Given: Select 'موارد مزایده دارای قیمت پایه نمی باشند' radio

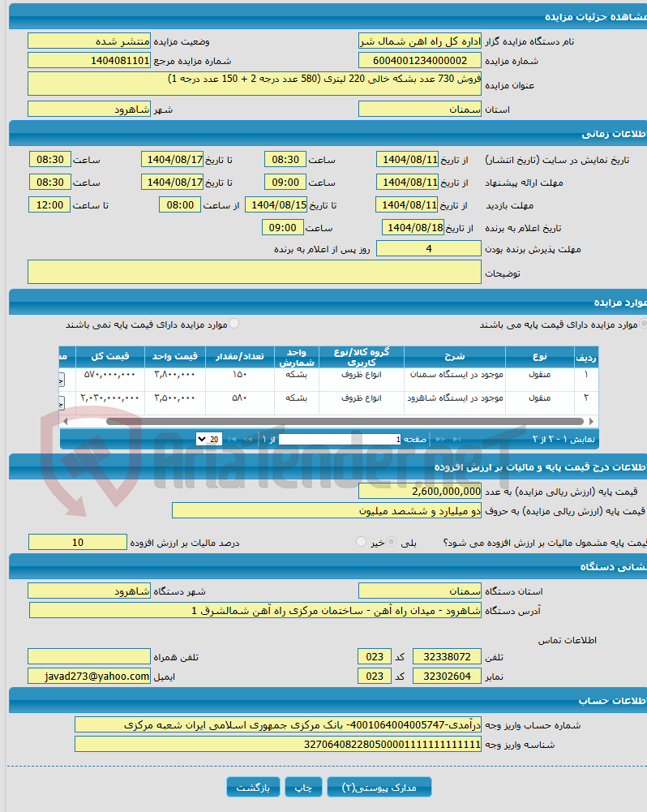Looking at the screenshot, I should click(x=234, y=324).
